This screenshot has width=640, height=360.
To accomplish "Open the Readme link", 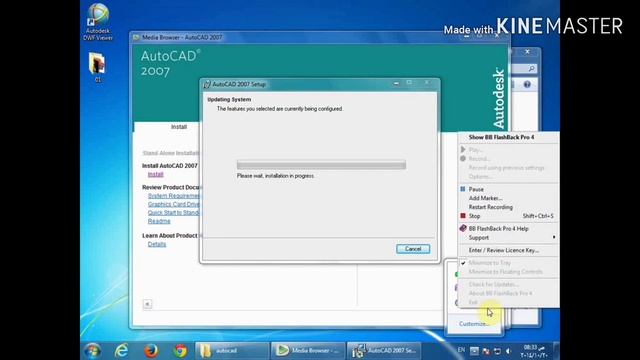I will [x=159, y=221].
